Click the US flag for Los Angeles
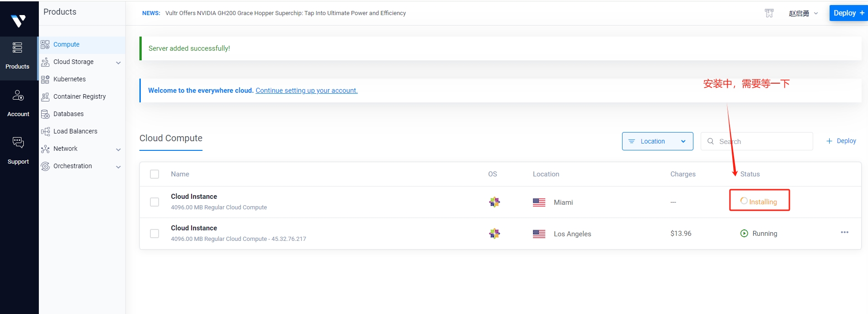The width and height of the screenshot is (868, 314). click(539, 234)
